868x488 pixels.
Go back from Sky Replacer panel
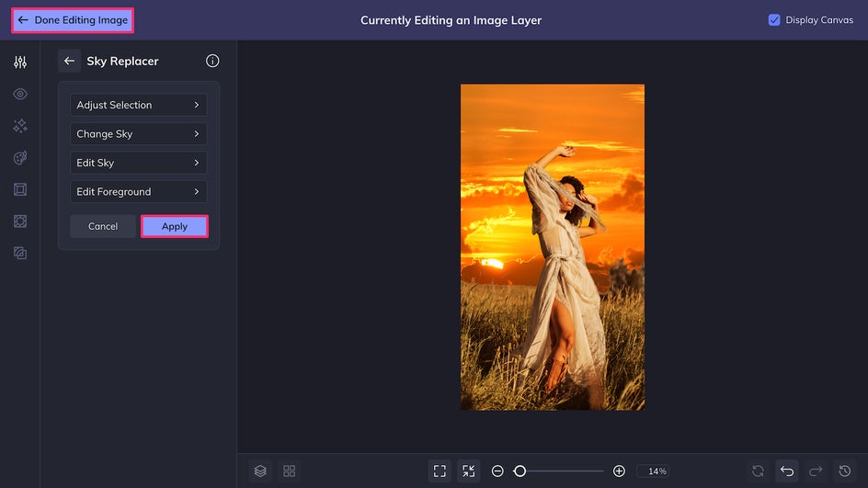[x=69, y=61]
